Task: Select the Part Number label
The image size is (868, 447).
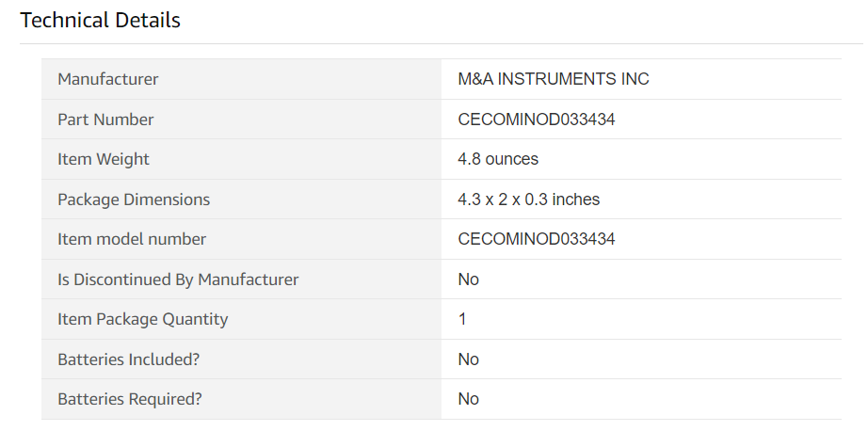Action: click(105, 120)
